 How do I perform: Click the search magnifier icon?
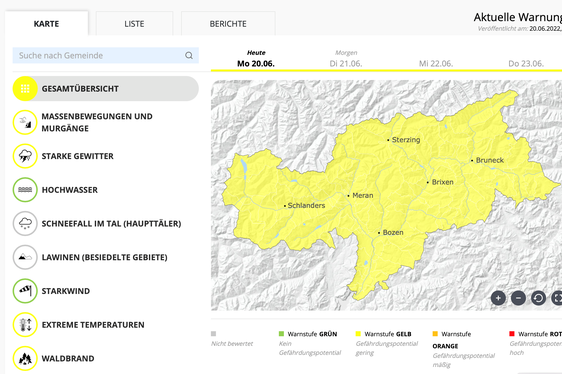coord(189,56)
